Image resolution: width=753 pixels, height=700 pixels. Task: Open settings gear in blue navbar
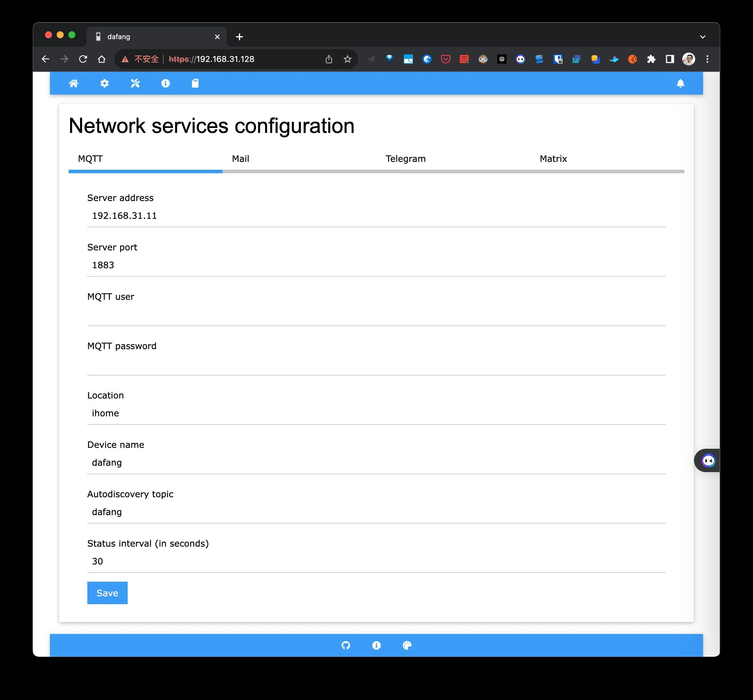(x=105, y=83)
